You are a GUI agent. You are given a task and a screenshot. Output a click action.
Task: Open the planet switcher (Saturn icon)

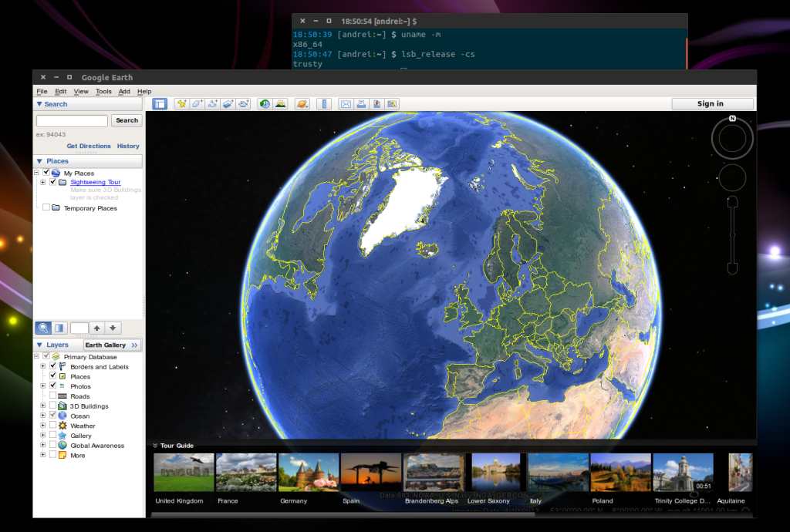(302, 103)
